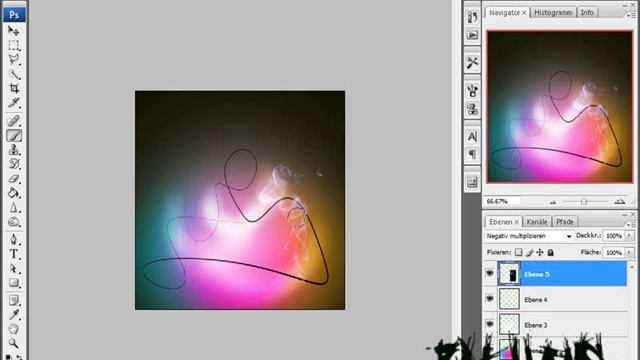Click the Navigator zoom in large mountains button

[620, 201]
